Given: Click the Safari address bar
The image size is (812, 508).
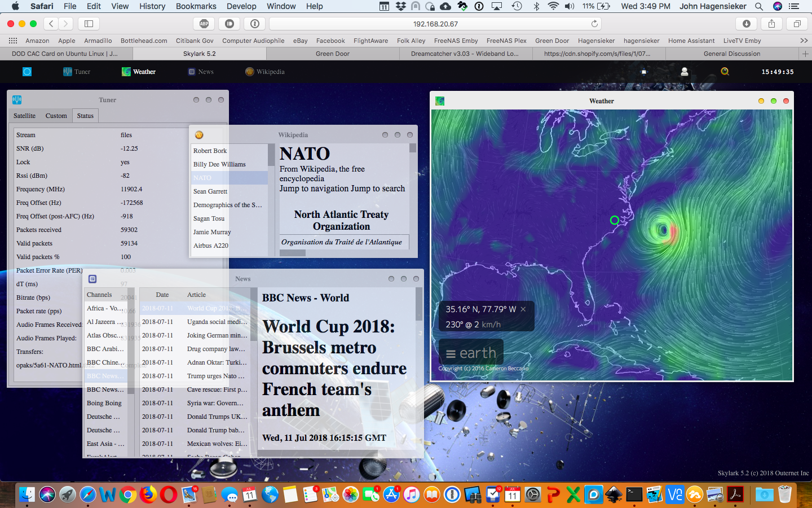Looking at the screenshot, I should [435, 24].
